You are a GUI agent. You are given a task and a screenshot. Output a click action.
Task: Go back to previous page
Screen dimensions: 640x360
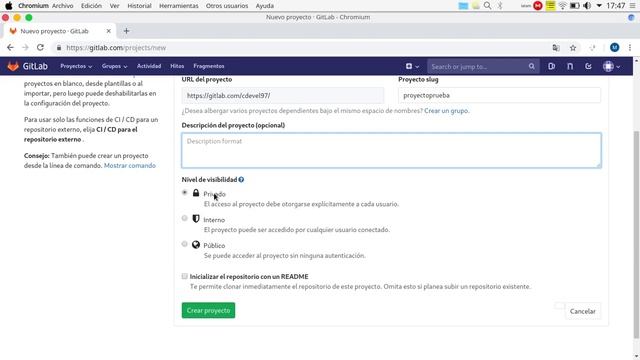point(10,47)
